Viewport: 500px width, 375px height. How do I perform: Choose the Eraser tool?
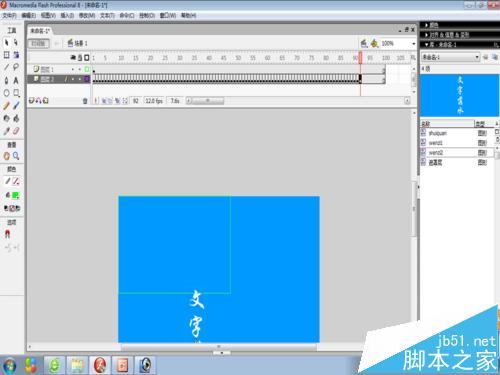[16, 131]
